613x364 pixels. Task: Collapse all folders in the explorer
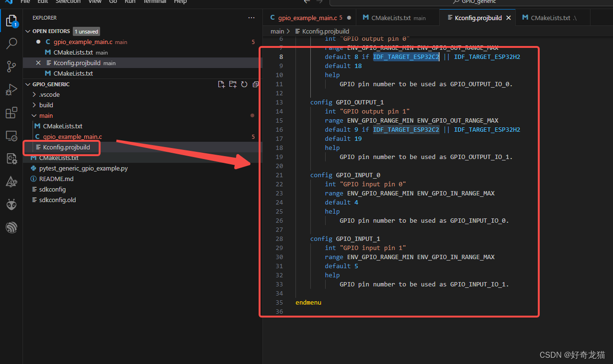coord(256,84)
